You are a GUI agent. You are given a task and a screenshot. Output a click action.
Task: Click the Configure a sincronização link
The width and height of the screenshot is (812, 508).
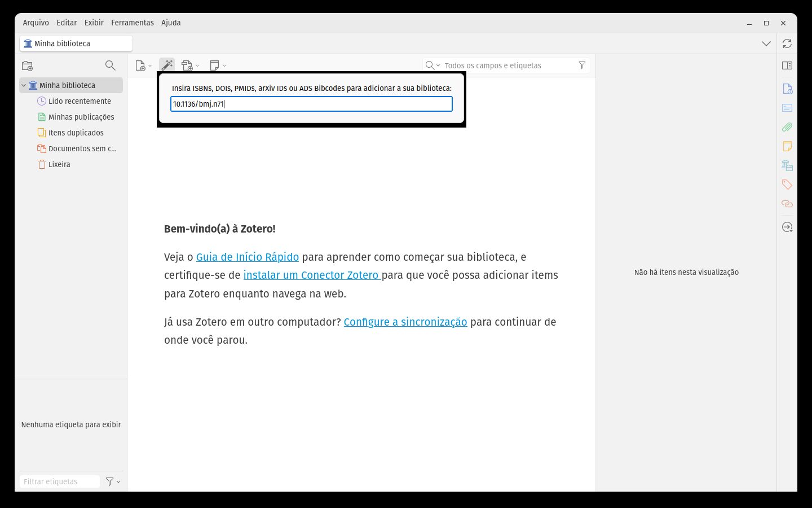(x=405, y=322)
